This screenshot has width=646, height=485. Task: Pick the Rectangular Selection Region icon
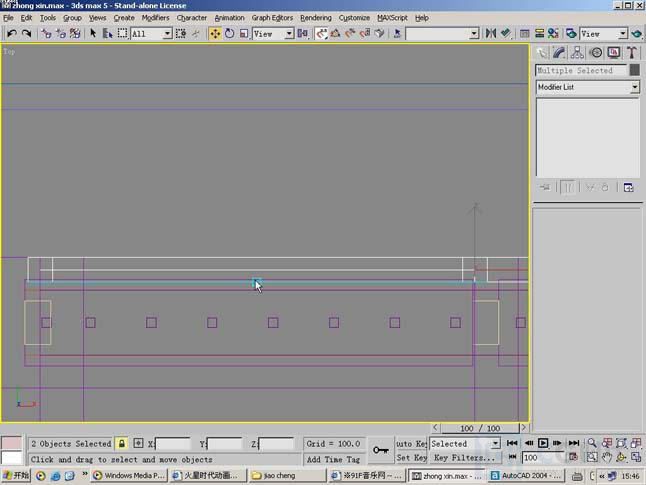[122, 33]
